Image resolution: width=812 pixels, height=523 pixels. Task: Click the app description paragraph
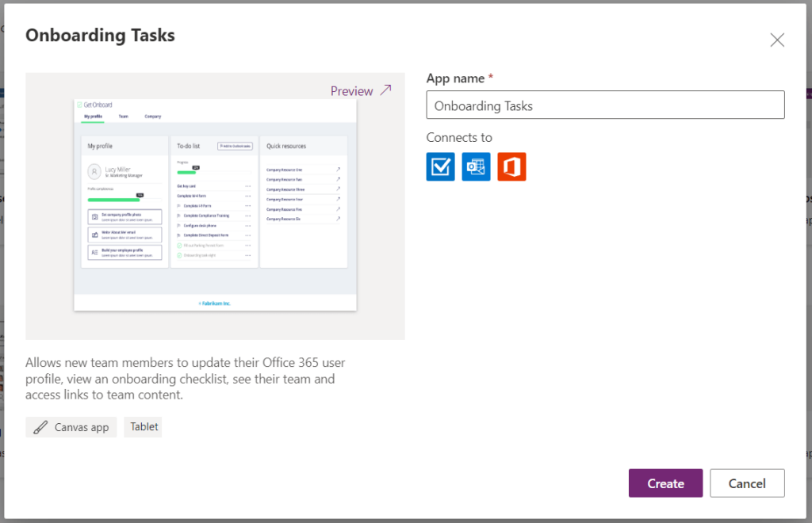[186, 379]
